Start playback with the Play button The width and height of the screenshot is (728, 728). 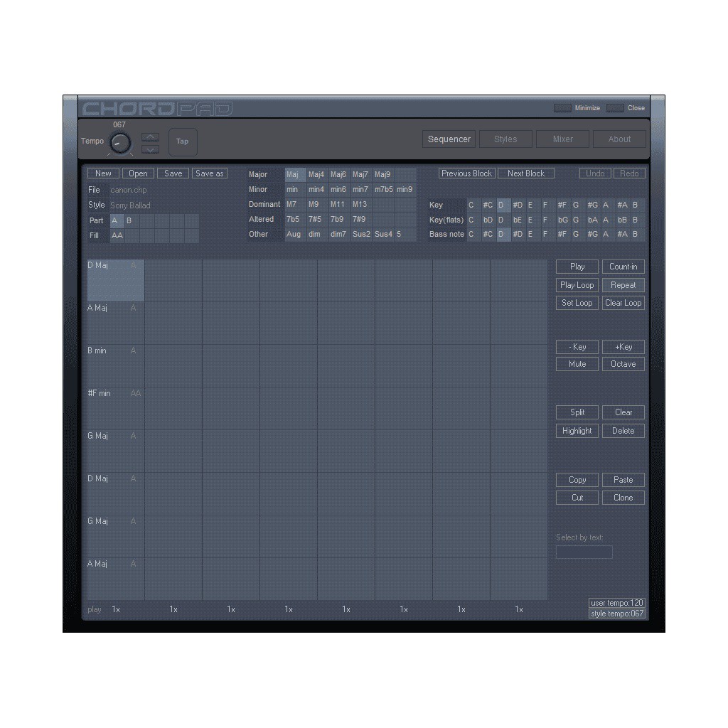point(577,267)
